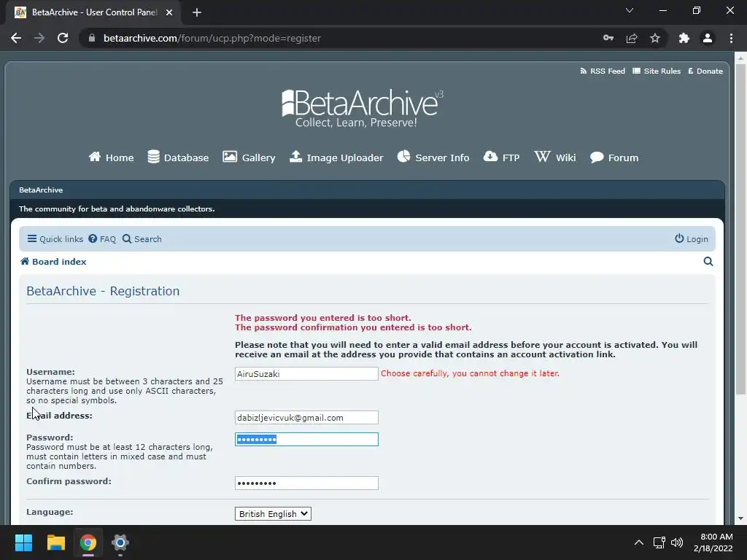Open the Wiki page
The height and width of the screenshot is (560, 747).
tap(555, 157)
